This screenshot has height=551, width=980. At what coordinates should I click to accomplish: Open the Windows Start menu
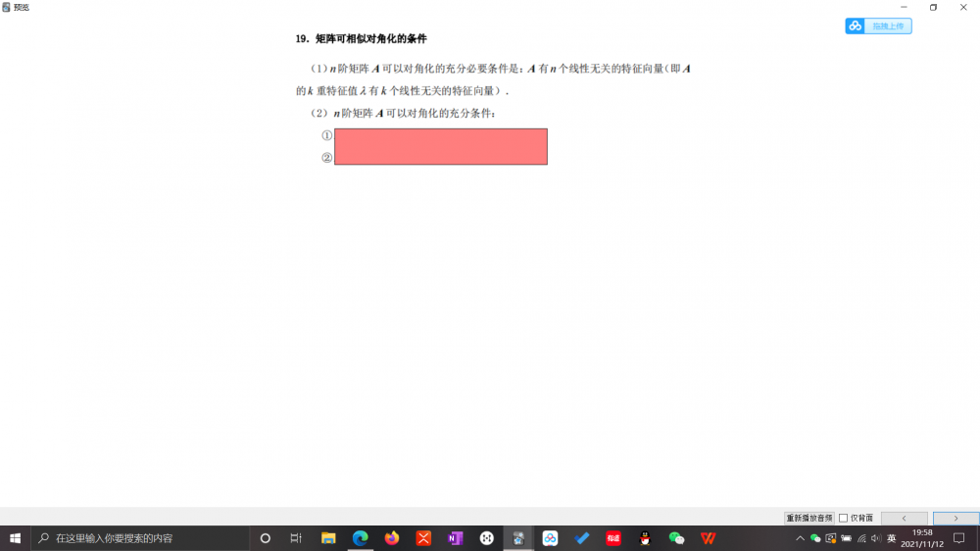15,538
